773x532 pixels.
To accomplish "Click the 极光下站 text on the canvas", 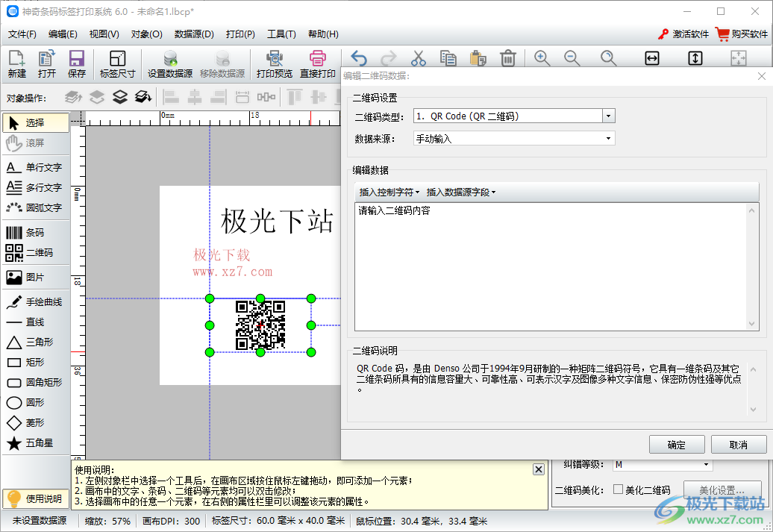I will [277, 220].
